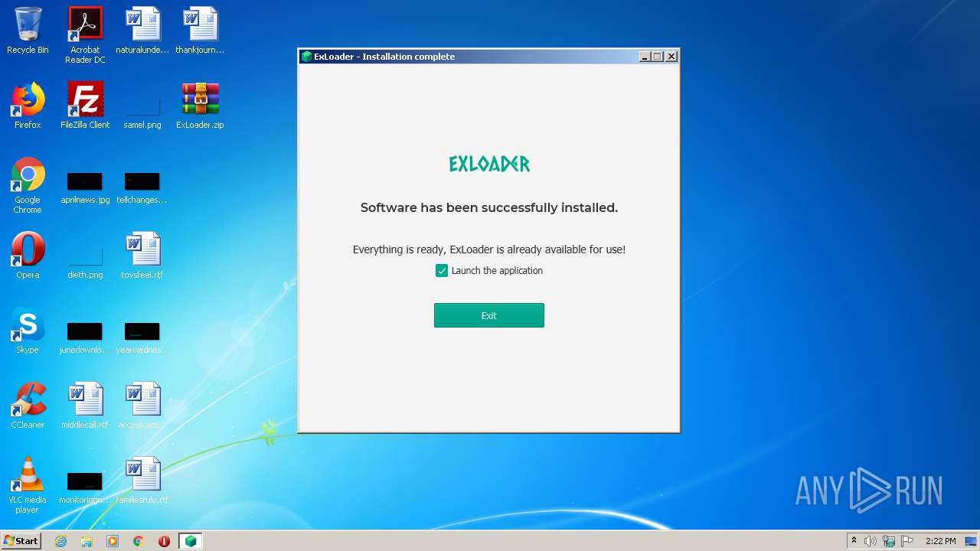Launch VLC media player shortcut
The width and height of the screenshot is (980, 551).
[28, 485]
